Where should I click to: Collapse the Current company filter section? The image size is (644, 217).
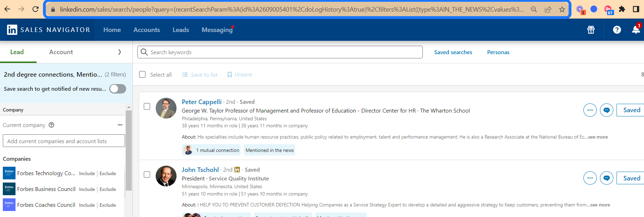(120, 125)
